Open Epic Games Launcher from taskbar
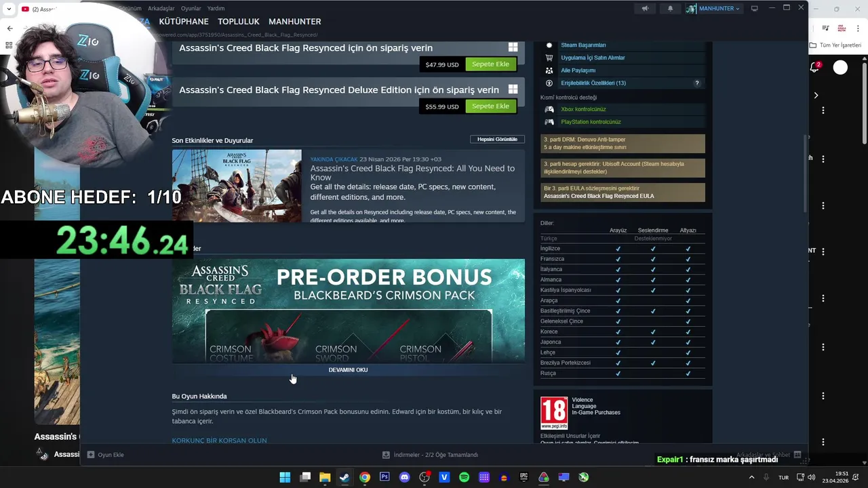The image size is (868, 488). point(524,477)
